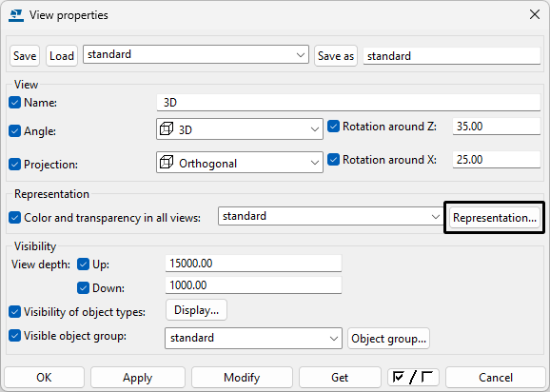Click the Tekla icon in the title bar

(16, 15)
